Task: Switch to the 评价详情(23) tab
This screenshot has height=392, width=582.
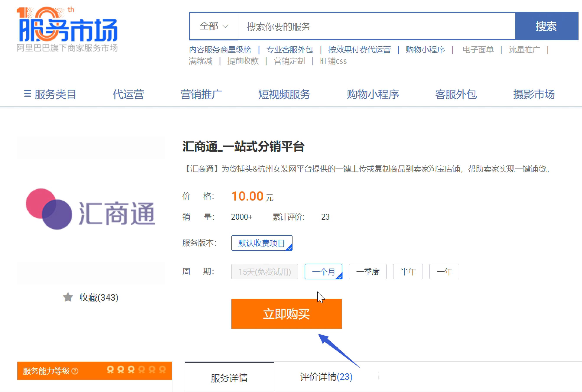Action: pyautogui.click(x=326, y=377)
